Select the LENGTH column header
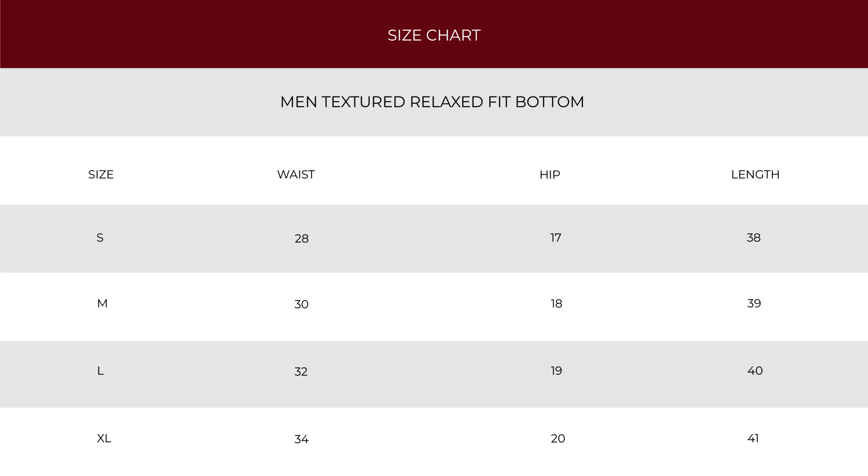The width and height of the screenshot is (868, 476). pyautogui.click(x=755, y=174)
